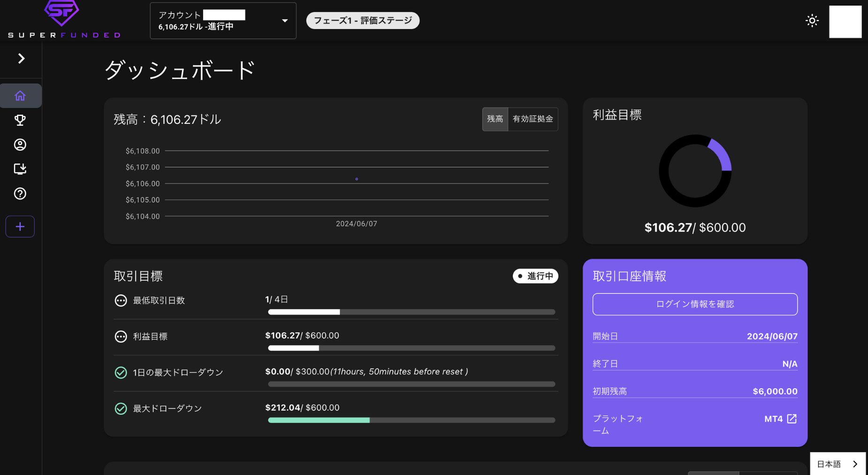Open the 日本語 language selector
This screenshot has height=475, width=868.
(x=838, y=464)
